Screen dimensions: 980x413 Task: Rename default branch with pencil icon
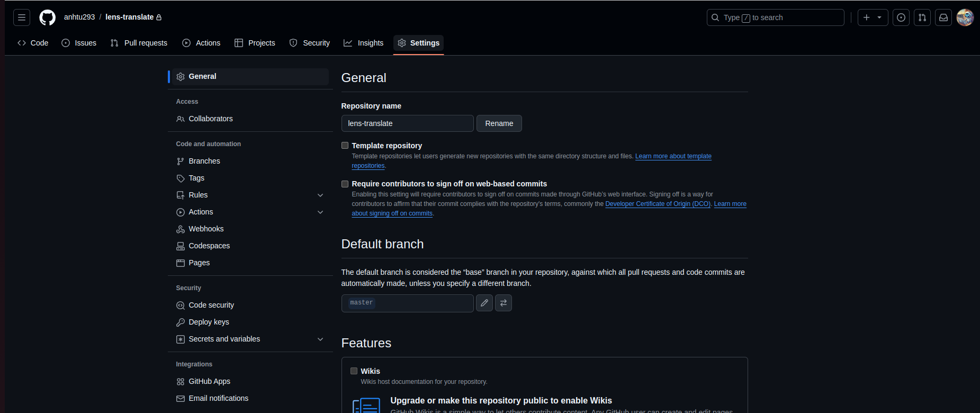(x=484, y=303)
